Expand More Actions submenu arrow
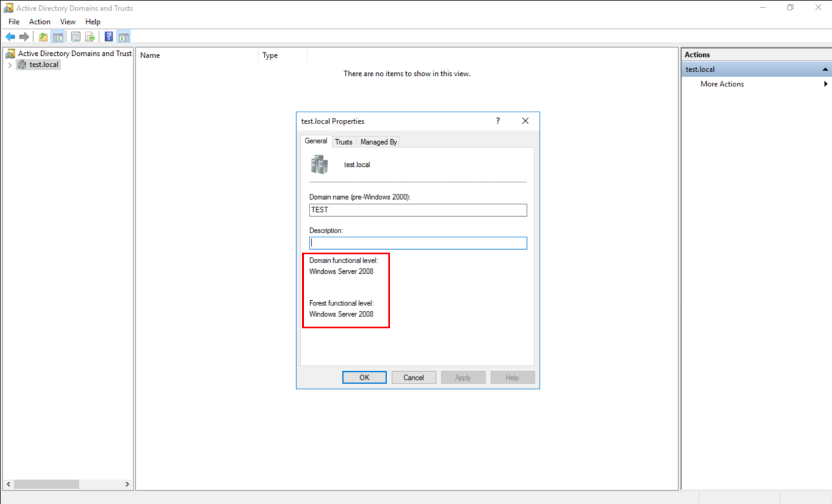This screenshot has width=832, height=504. (826, 84)
